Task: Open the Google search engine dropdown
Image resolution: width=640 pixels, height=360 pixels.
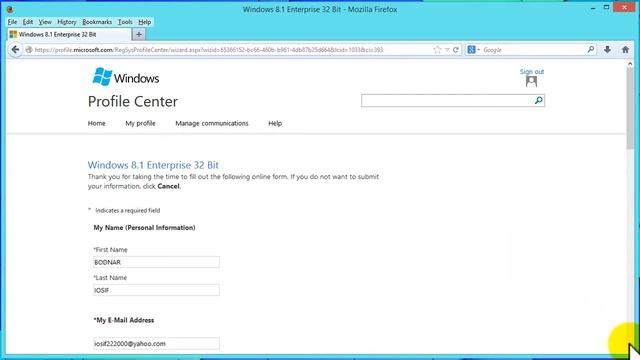Action: coord(474,50)
